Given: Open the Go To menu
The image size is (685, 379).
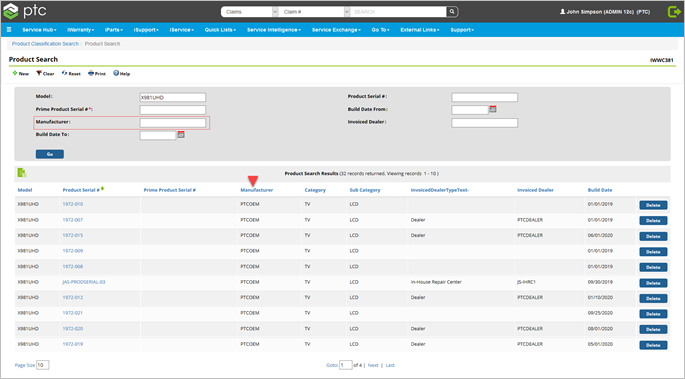Looking at the screenshot, I should [381, 30].
